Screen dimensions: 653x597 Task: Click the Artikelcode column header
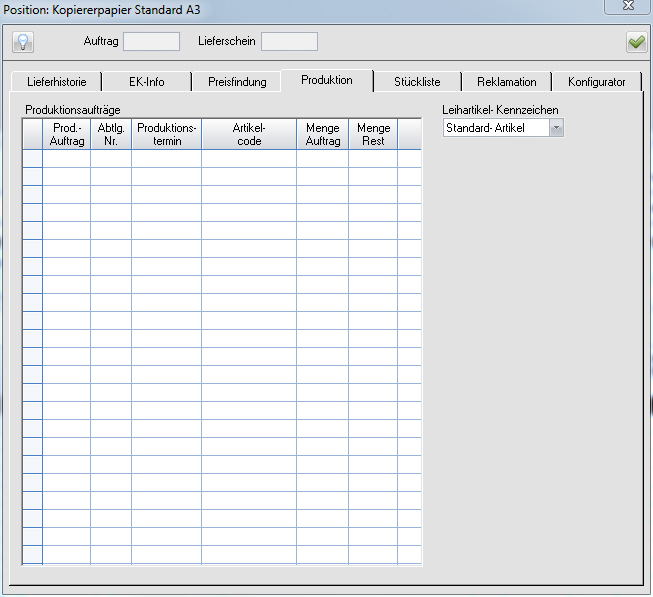click(248, 135)
